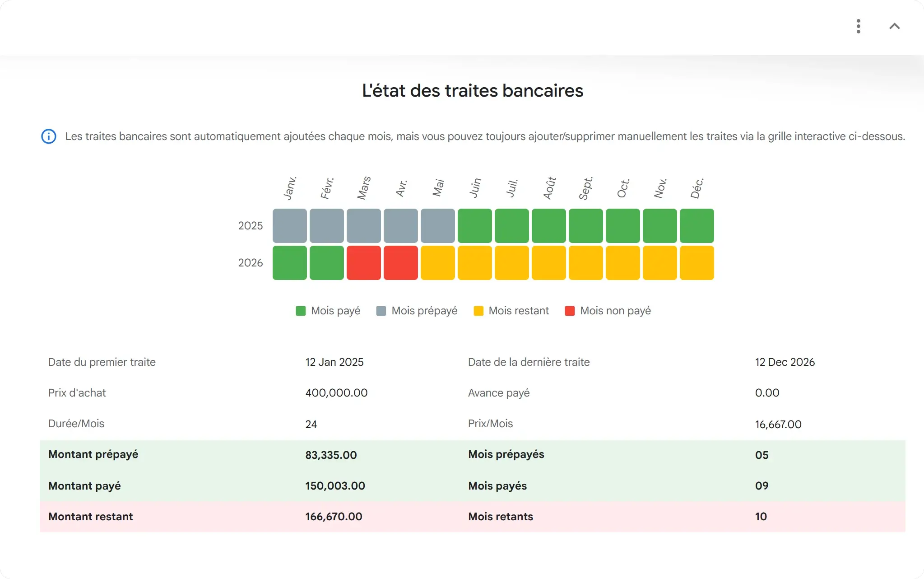Collapse the widget with the chevron
Viewport: 924px width, 579px height.
894,26
